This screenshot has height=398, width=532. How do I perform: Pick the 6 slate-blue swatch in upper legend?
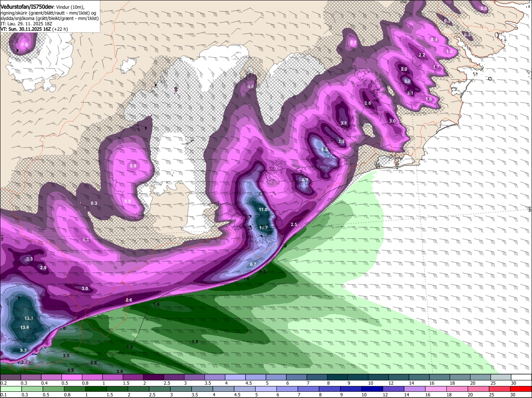(x=297, y=377)
